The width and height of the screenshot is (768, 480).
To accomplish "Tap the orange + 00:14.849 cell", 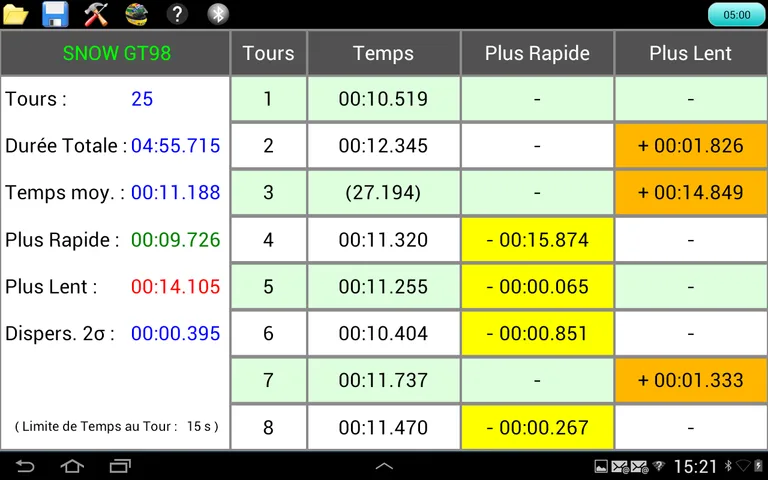I will [x=691, y=192].
